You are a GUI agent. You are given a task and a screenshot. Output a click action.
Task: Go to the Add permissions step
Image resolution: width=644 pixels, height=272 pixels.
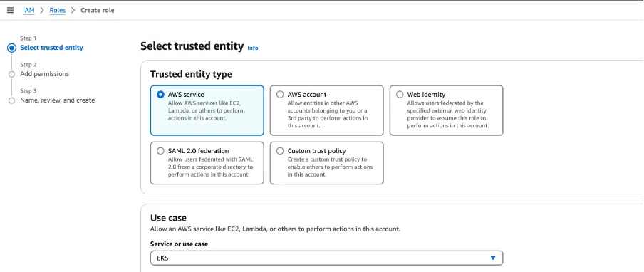[44, 74]
